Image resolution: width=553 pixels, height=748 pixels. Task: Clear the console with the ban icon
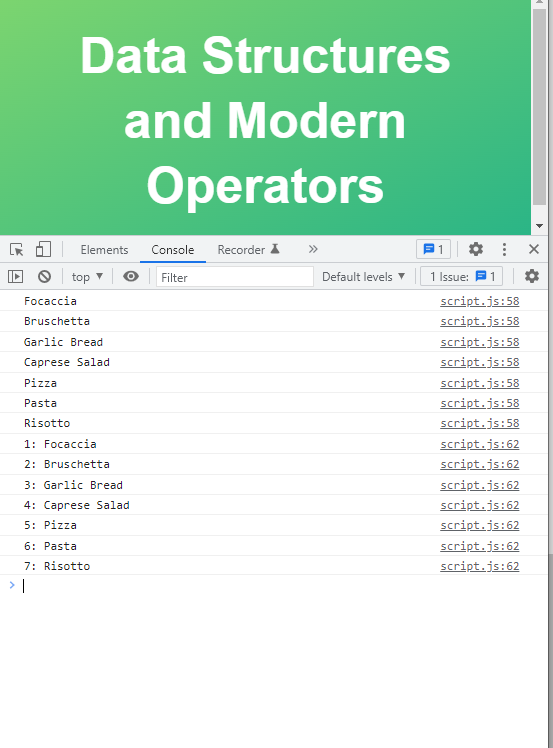tap(44, 276)
